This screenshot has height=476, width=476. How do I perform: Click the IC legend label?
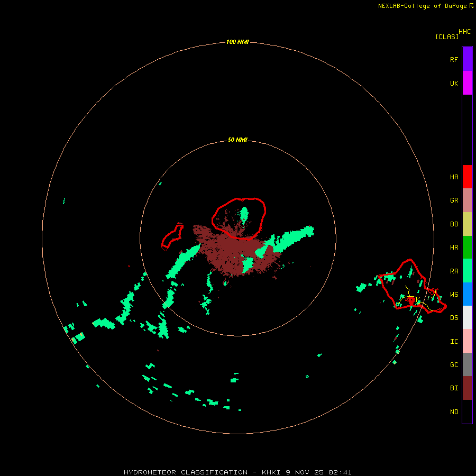pos(454,342)
